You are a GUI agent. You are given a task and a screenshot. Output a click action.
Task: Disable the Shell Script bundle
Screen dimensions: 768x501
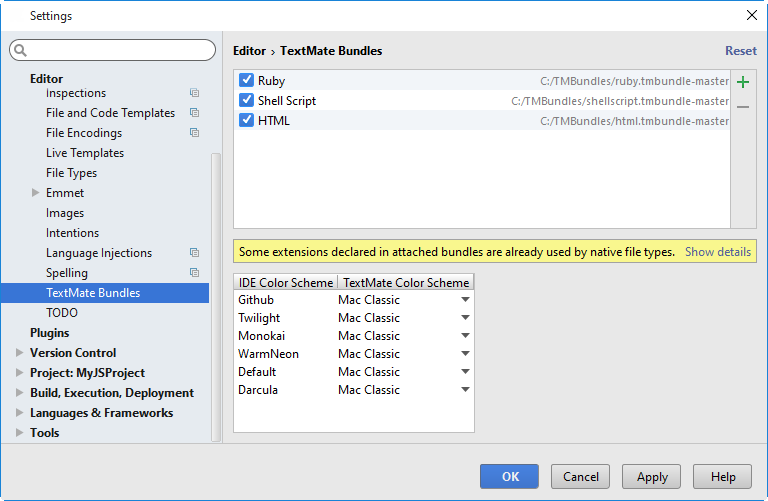pyautogui.click(x=247, y=101)
